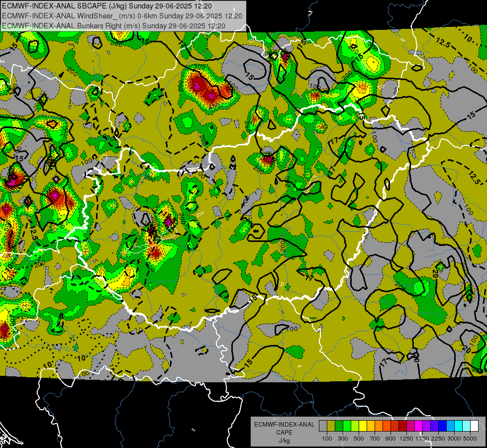Click the SBCAPE title line
The image size is (487, 448).
(107, 6)
